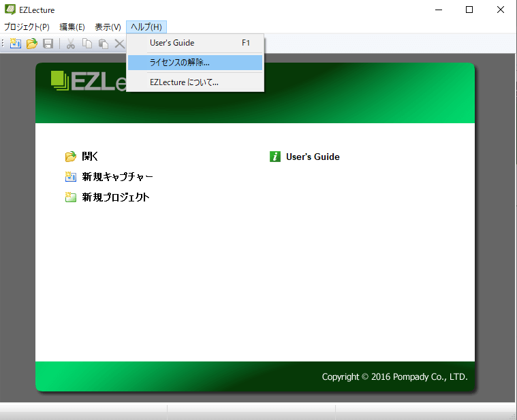Click the Paste toolbar icon
Image resolution: width=517 pixels, height=420 pixels.
(104, 44)
